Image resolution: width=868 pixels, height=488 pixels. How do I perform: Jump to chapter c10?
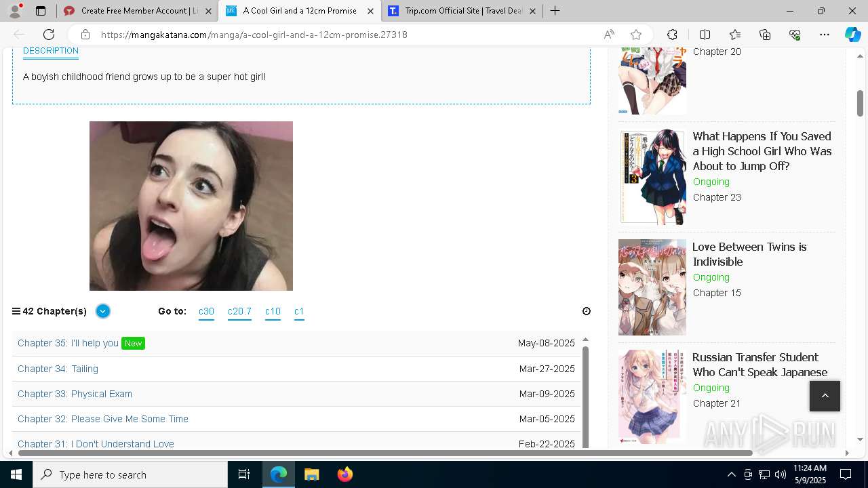(x=273, y=312)
